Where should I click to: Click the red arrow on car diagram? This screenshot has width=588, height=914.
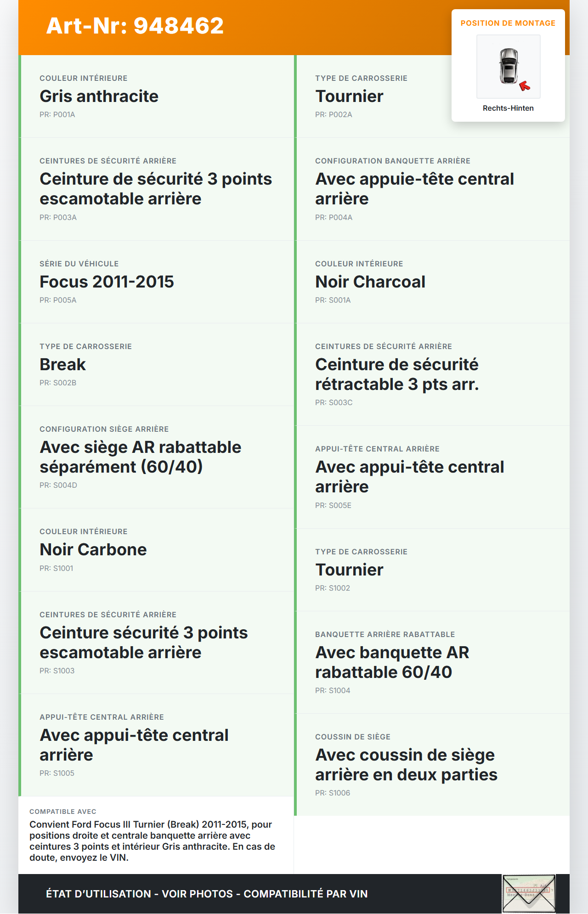(x=525, y=86)
